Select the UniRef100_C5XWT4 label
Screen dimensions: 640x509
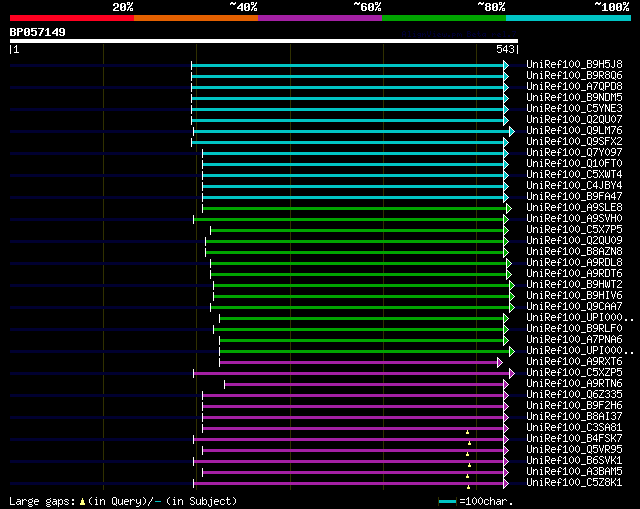[x=574, y=175]
